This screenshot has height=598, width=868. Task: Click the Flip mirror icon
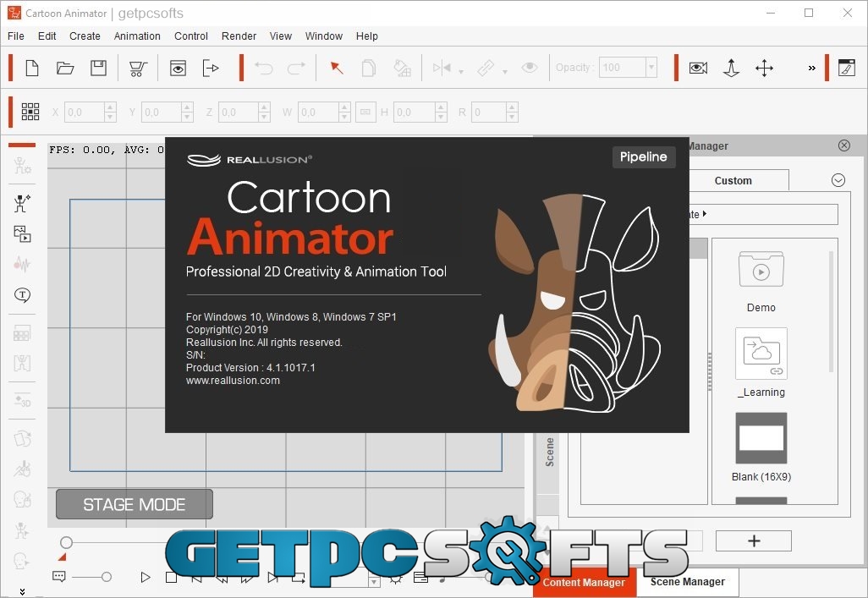coord(442,69)
